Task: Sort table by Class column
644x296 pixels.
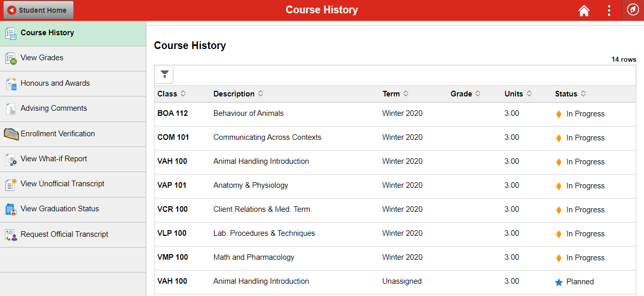Action: (172, 94)
